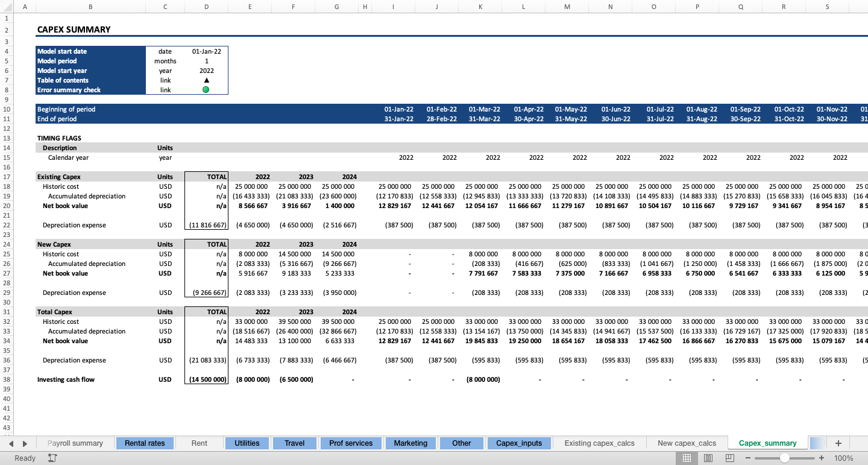The image size is (868, 465).
Task: Add a new sheet with plus button
Action: [x=838, y=443]
